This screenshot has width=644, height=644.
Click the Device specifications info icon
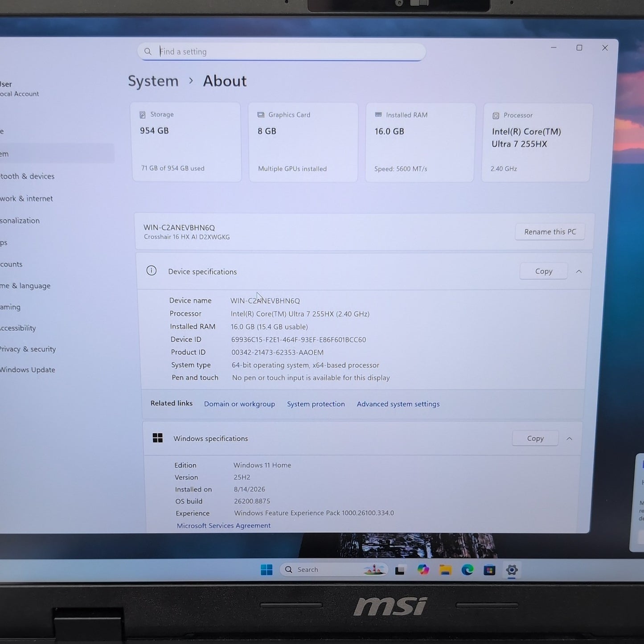[x=152, y=271]
